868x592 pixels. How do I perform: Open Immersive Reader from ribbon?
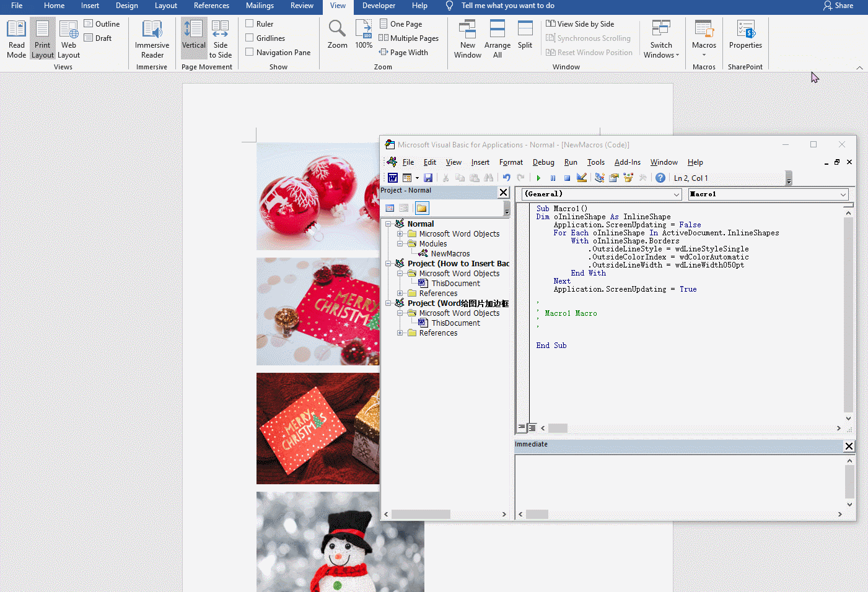tap(152, 39)
